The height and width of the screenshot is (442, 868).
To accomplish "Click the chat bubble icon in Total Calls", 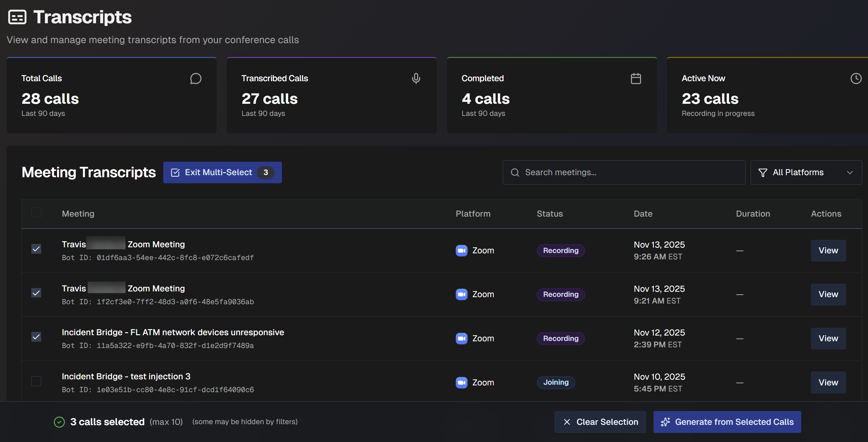I will (196, 78).
